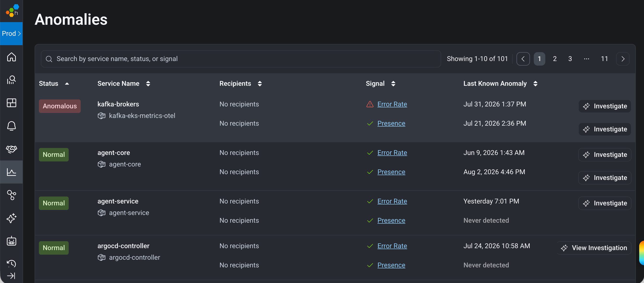
Task: Investigate agent-core Presence anomaly
Action: [604, 178]
